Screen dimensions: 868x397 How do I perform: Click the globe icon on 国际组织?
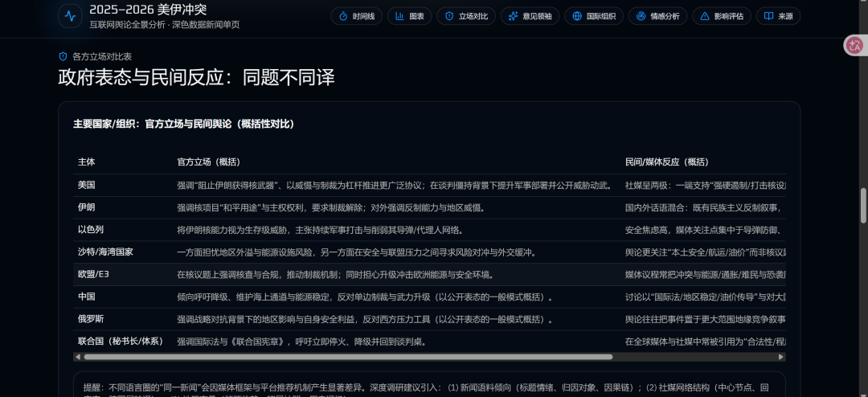[x=576, y=16]
